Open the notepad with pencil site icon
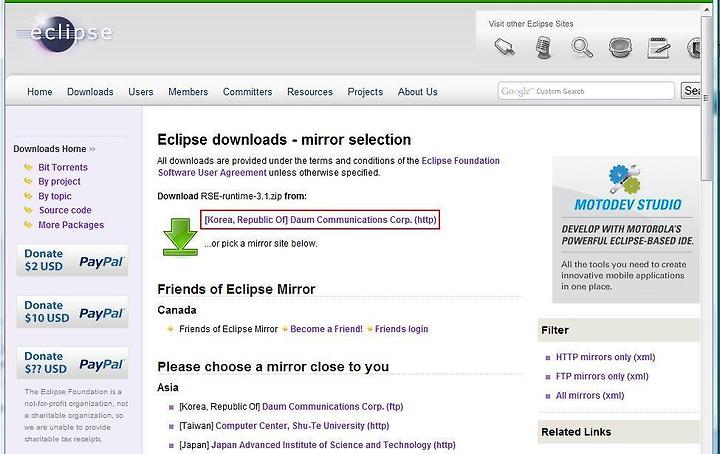The width and height of the screenshot is (720, 454). (x=658, y=48)
